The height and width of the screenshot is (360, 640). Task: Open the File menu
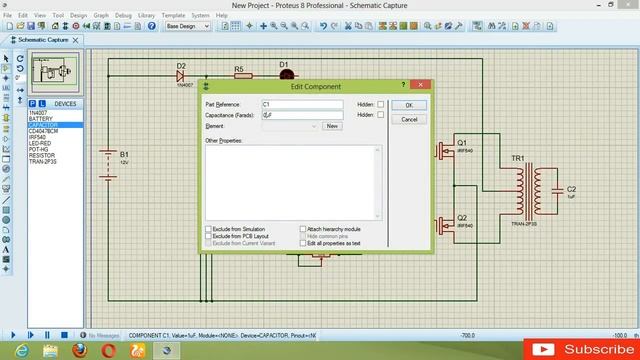[x=7, y=16]
